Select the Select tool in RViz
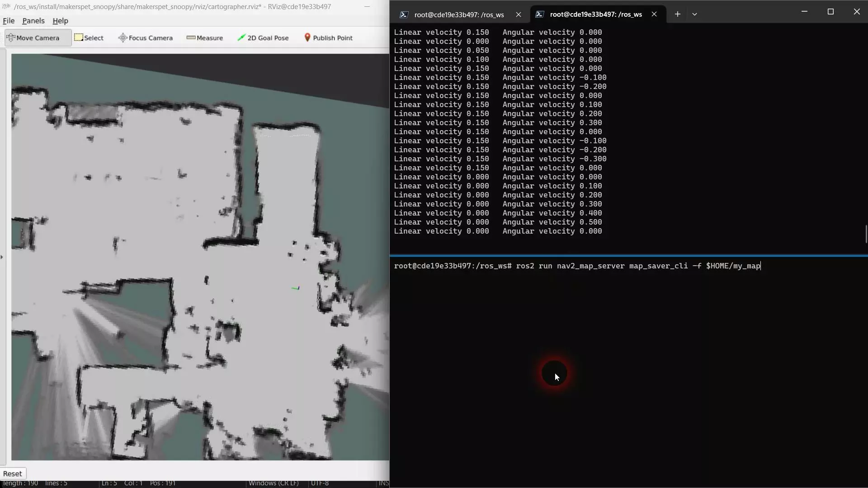Image resolution: width=868 pixels, height=488 pixels. pos(88,38)
